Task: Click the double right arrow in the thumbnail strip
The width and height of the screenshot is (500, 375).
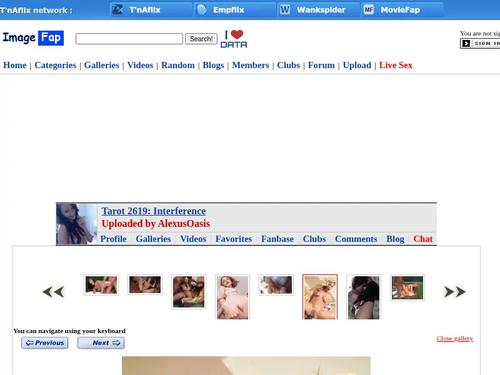Action: click(x=455, y=292)
